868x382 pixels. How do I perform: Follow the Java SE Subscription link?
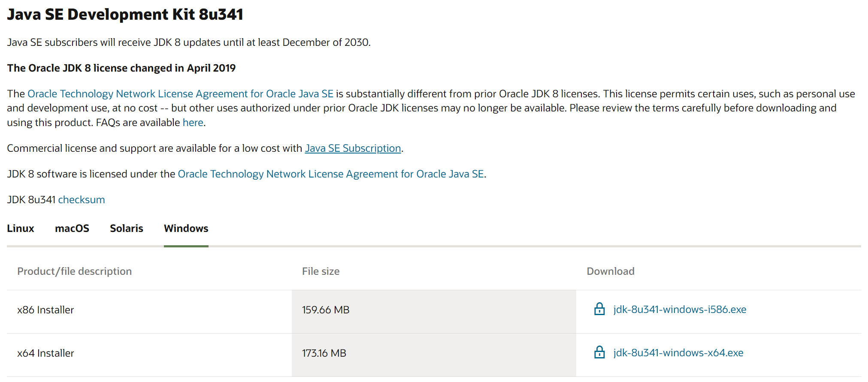tap(353, 148)
